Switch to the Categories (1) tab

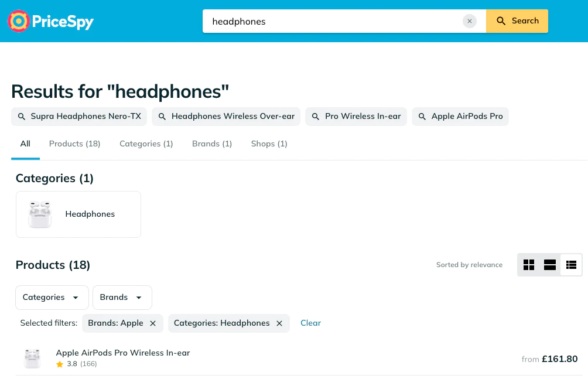tap(146, 144)
